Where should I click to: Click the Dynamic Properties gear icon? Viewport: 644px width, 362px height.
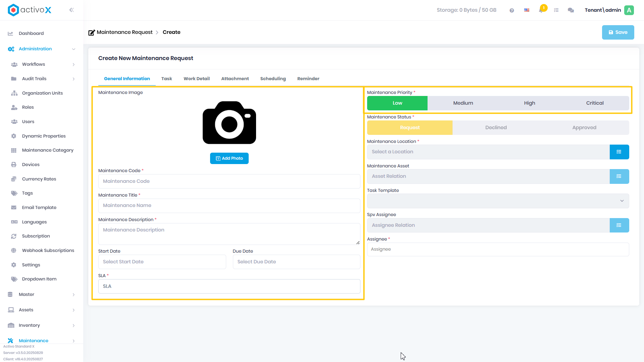[14, 136]
